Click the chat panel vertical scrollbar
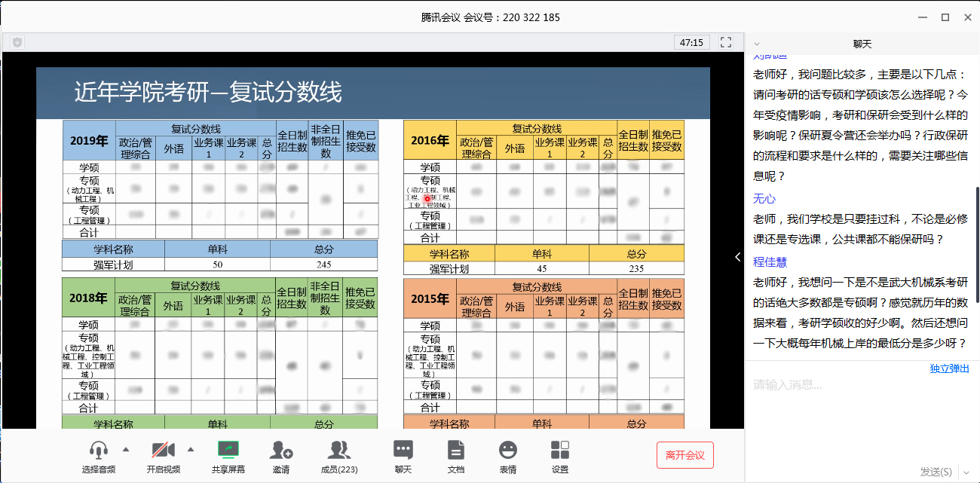The image size is (980, 483). point(978,226)
